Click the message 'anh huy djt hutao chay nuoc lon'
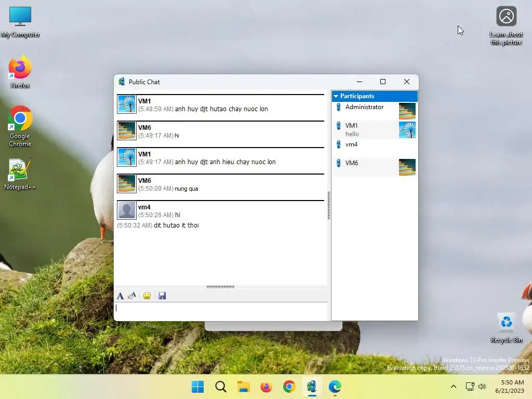Viewport: 532px width, 399px height. pyautogui.click(x=221, y=109)
